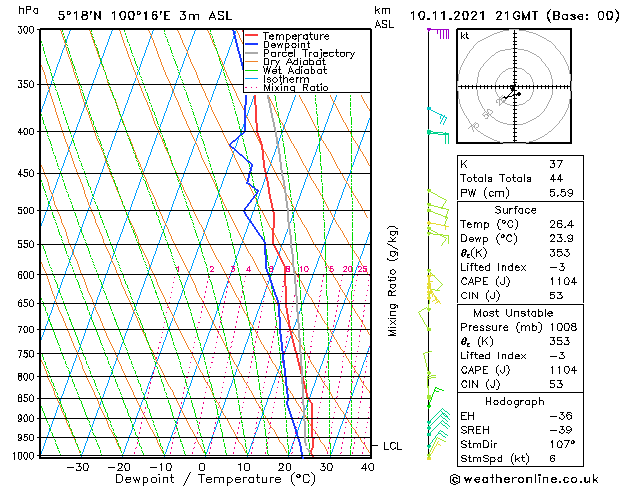Click the pink mixing ratio label 25
The image size is (629, 486).
point(363,269)
